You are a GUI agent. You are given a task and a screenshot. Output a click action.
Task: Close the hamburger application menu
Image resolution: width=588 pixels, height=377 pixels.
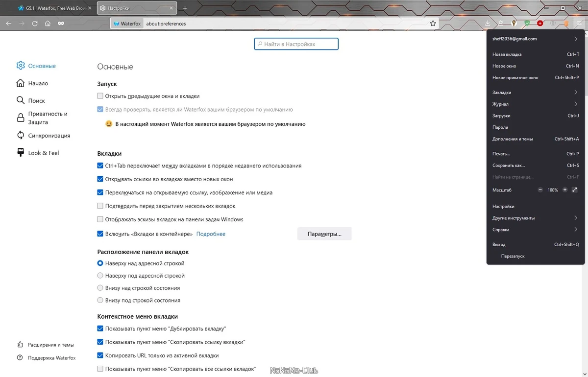(x=579, y=23)
